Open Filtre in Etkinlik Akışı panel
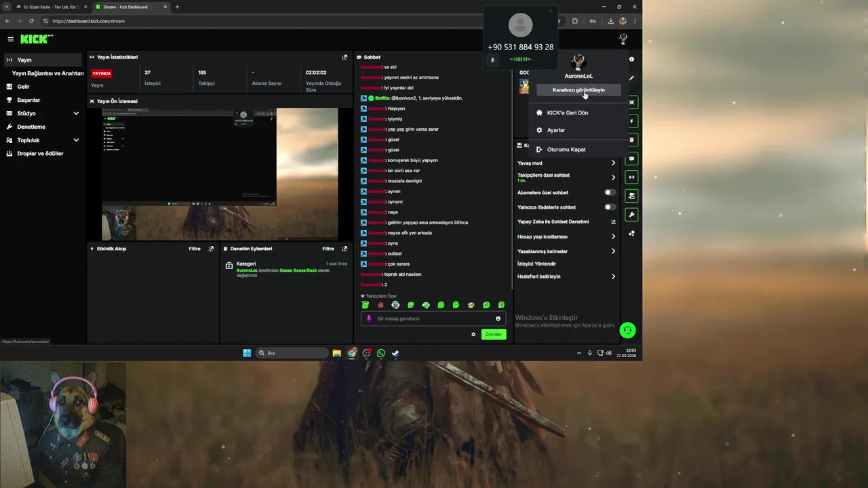Viewport: 868px width, 488px height. coord(195,249)
